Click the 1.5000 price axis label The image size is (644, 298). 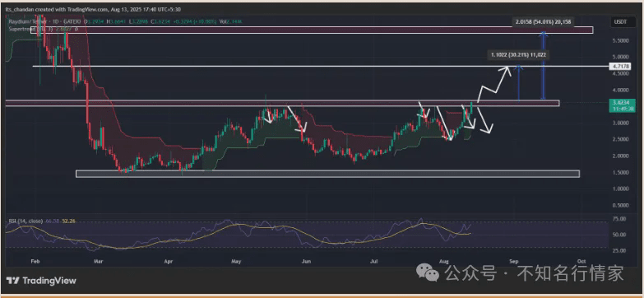click(x=621, y=173)
